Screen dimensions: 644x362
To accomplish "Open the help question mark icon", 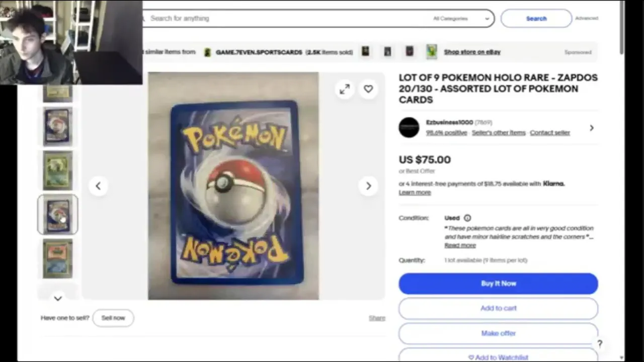I will (600, 344).
